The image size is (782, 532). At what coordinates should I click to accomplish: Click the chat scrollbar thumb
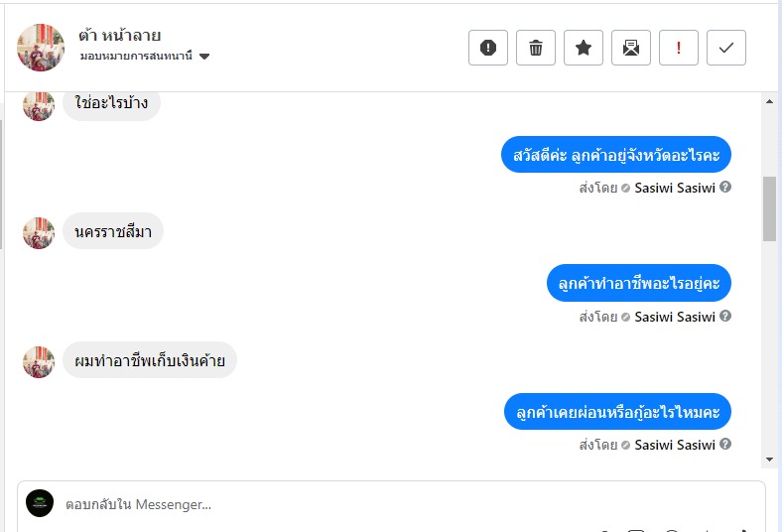[x=769, y=208]
